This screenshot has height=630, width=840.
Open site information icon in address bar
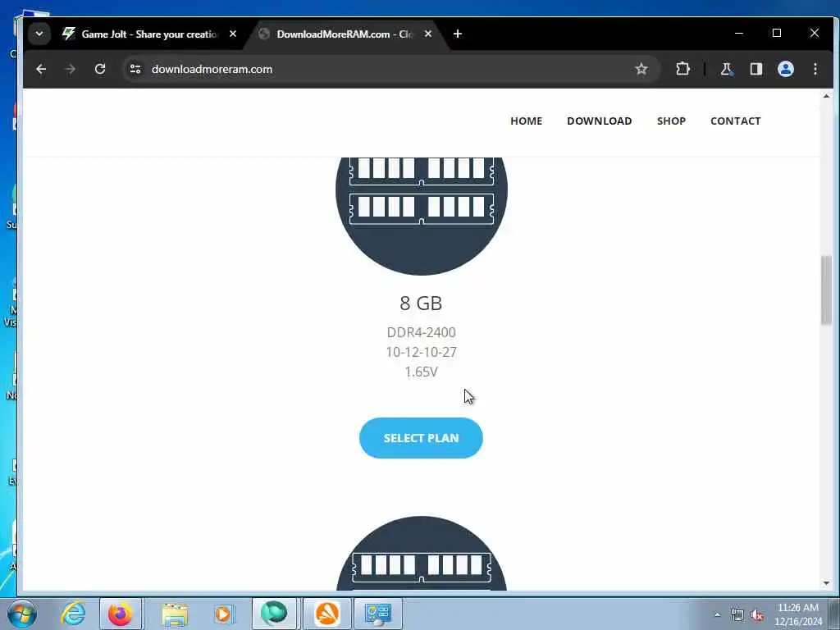(135, 69)
